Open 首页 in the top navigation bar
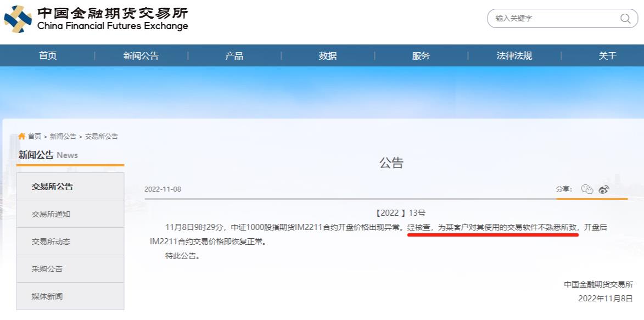The width and height of the screenshot is (644, 320). coord(48,55)
